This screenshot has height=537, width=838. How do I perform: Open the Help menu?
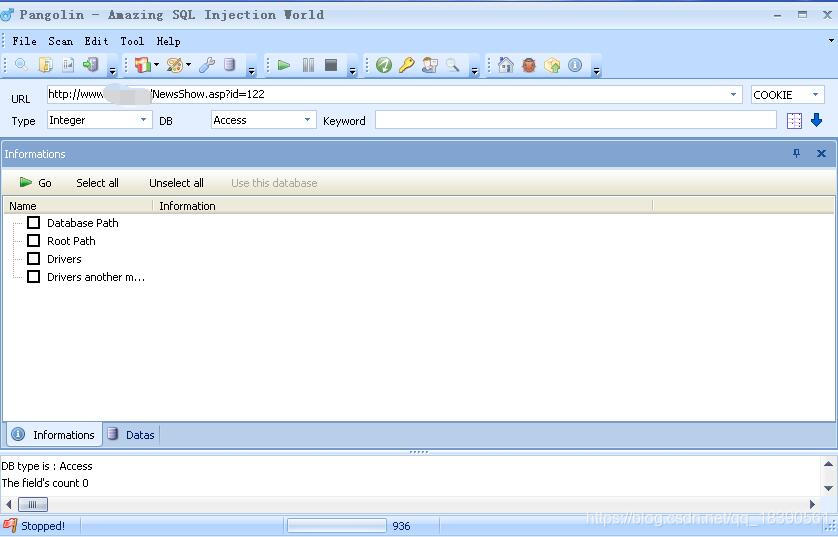tap(168, 41)
